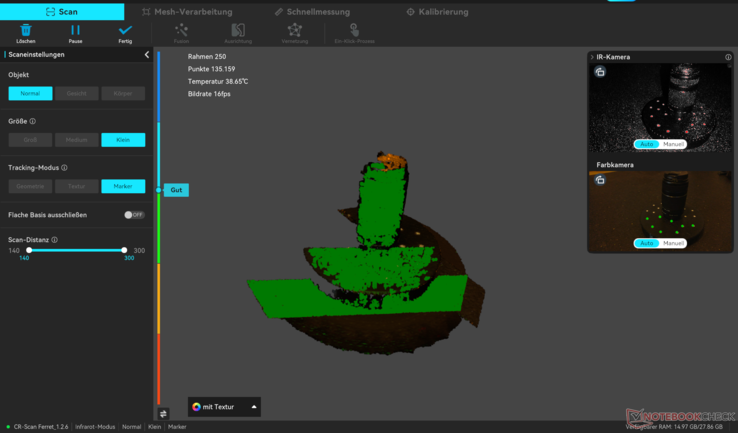This screenshot has height=433, width=738.
Task: Click the Bildrate 16fps readout
Action: [209, 94]
